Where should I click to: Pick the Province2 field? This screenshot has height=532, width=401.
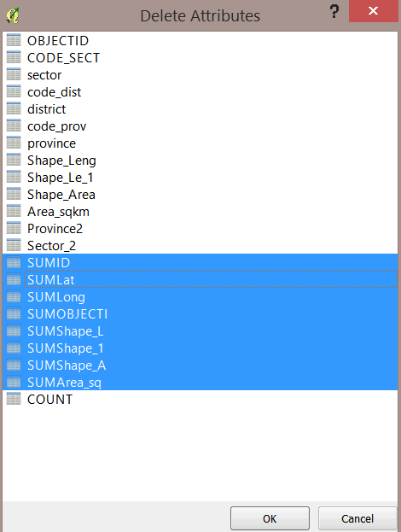click(x=200, y=228)
